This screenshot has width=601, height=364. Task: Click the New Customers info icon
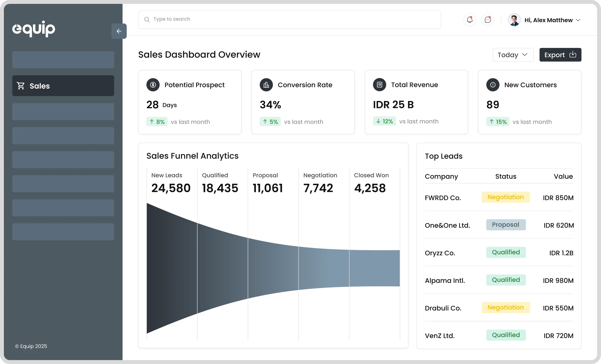(493, 85)
